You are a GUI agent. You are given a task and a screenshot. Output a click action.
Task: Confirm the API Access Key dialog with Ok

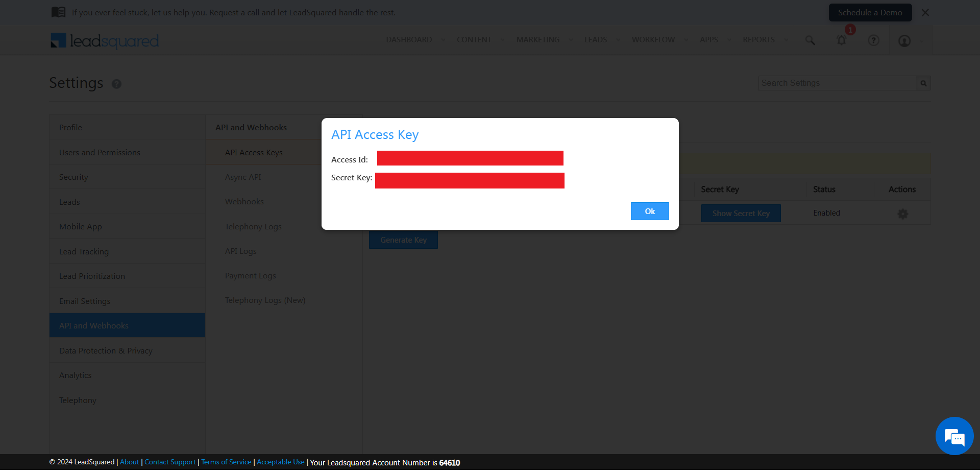click(650, 211)
